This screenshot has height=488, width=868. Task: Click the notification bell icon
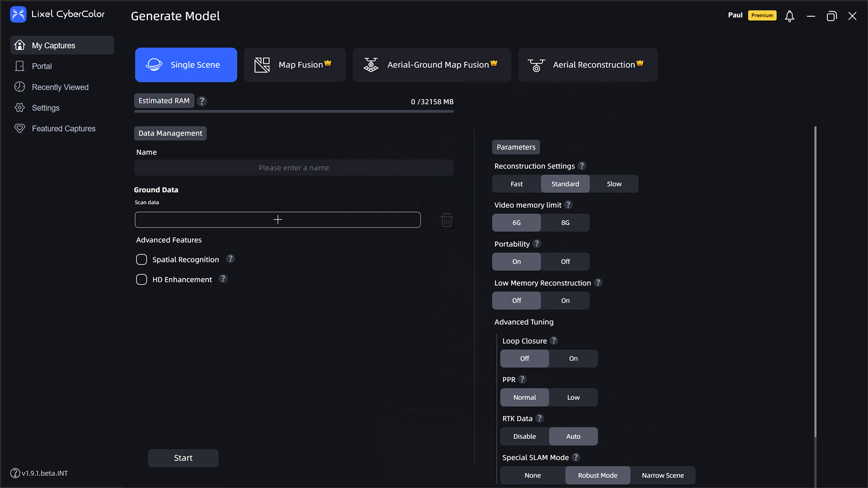(x=789, y=16)
